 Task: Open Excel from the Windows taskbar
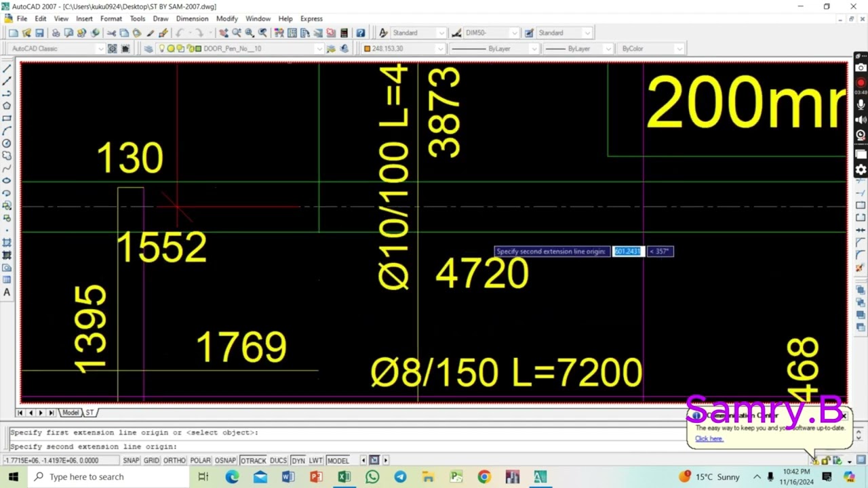pos(344,476)
